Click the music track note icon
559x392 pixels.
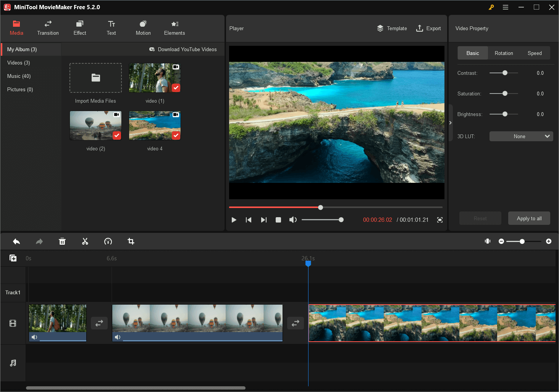(13, 363)
